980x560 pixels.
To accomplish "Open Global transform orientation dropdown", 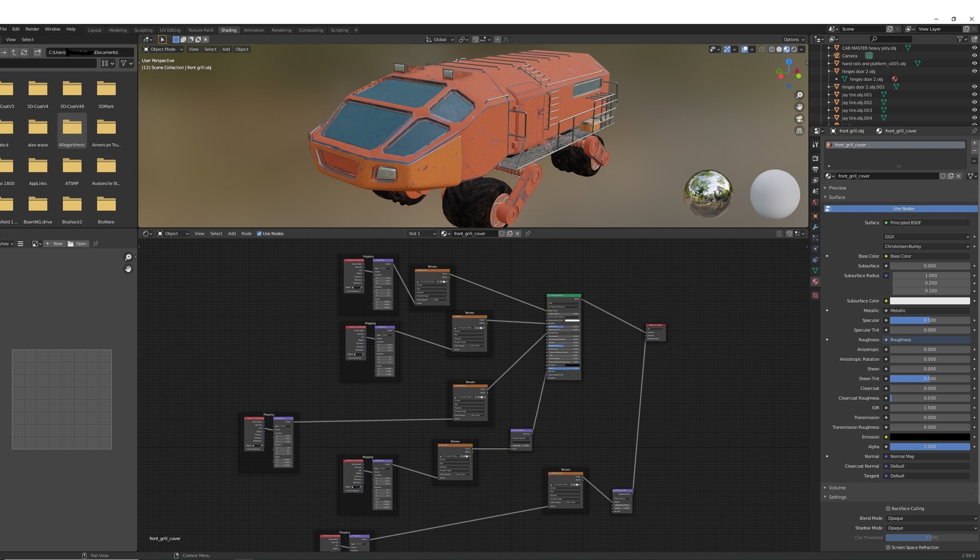I will tap(440, 39).
